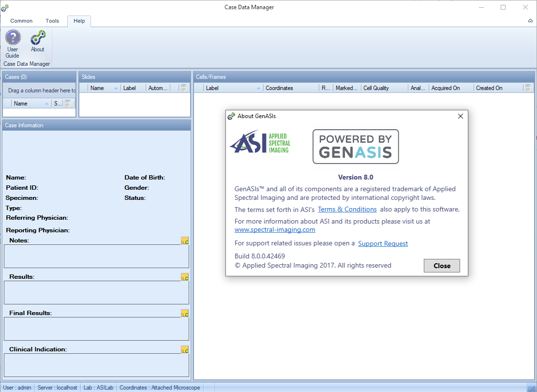Click the Results add-note icon
Image resolution: width=537 pixels, height=392 pixels.
185,277
